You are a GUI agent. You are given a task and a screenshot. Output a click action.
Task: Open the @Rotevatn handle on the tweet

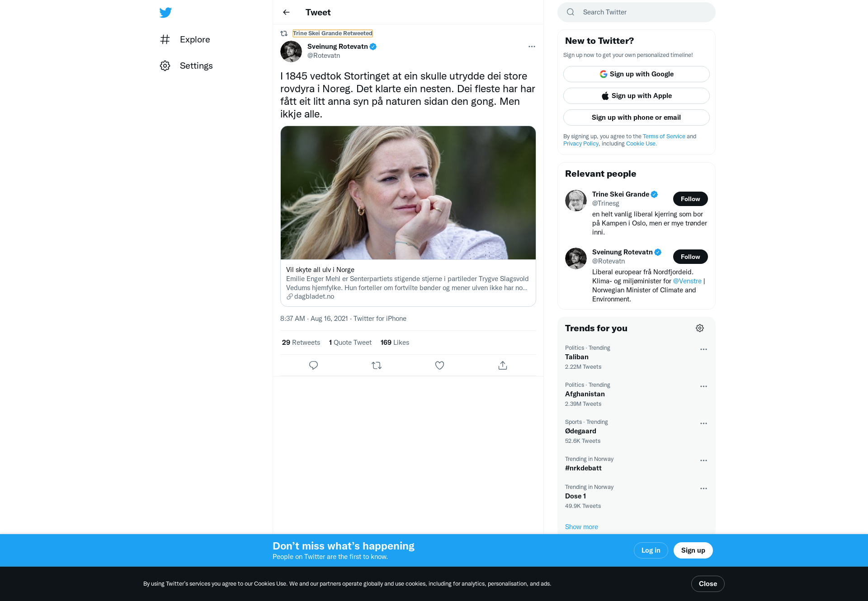tap(324, 56)
